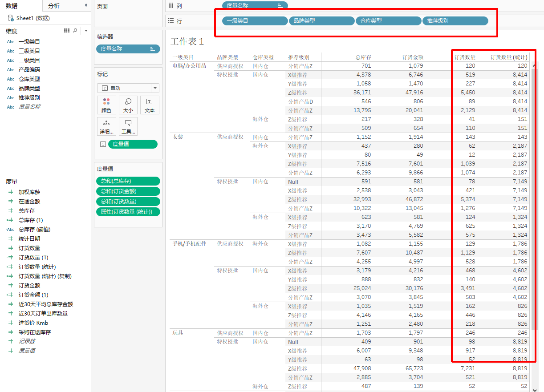
Task: Click calculated icon of 总库存 (1)
Action: pos(10,220)
